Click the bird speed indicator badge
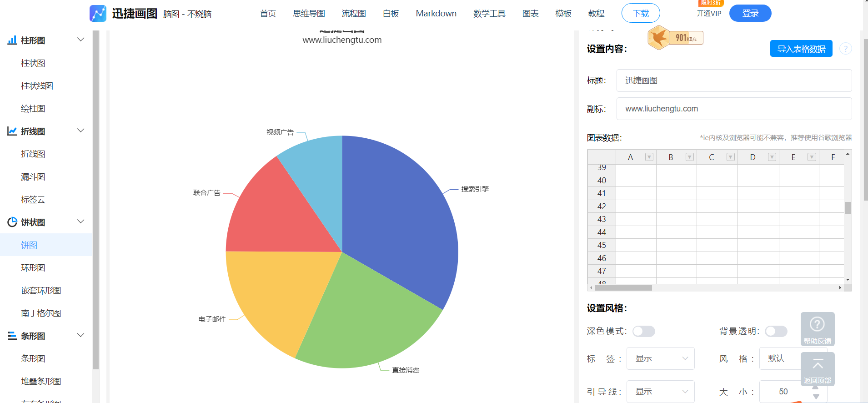868x403 pixels. coord(675,37)
